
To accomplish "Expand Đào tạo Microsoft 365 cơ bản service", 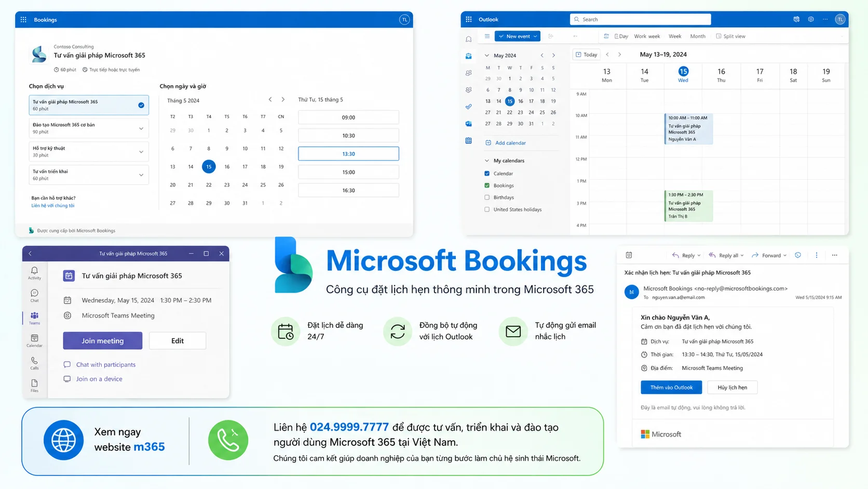I will click(141, 128).
